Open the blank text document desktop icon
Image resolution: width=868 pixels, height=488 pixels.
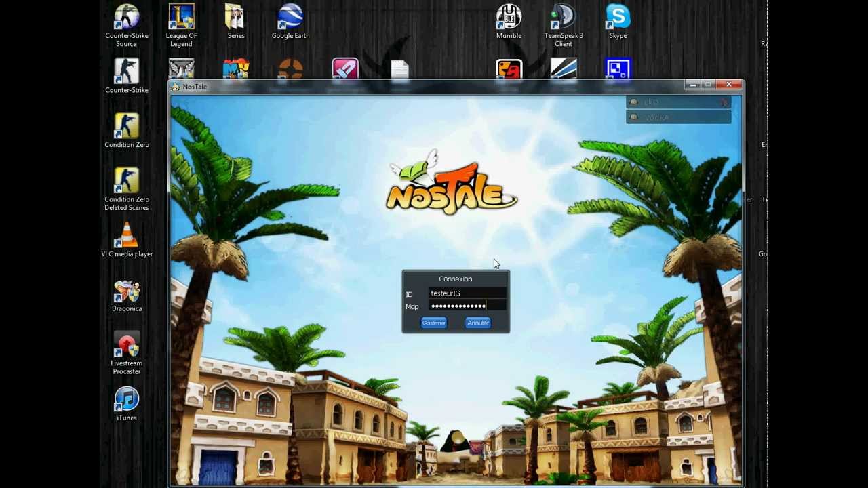(399, 70)
